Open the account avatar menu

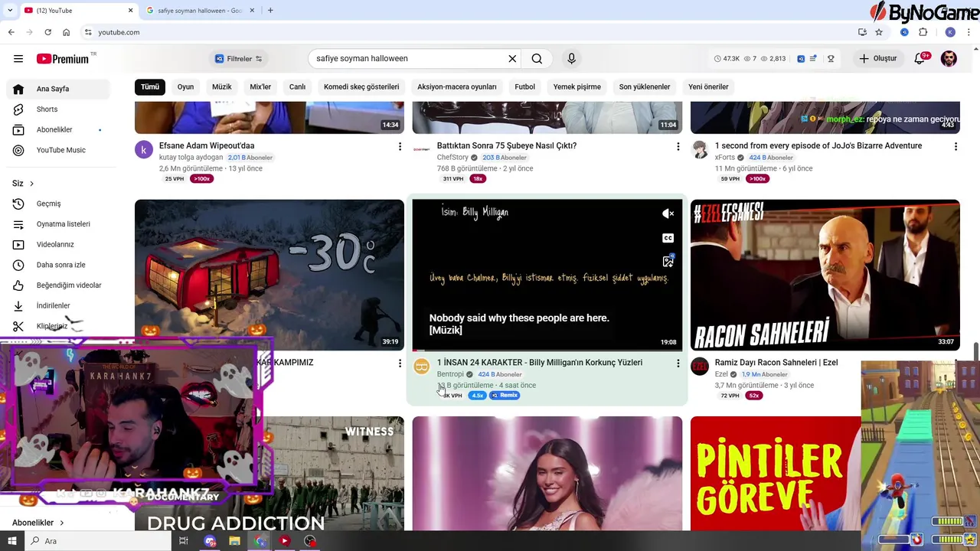pos(949,59)
